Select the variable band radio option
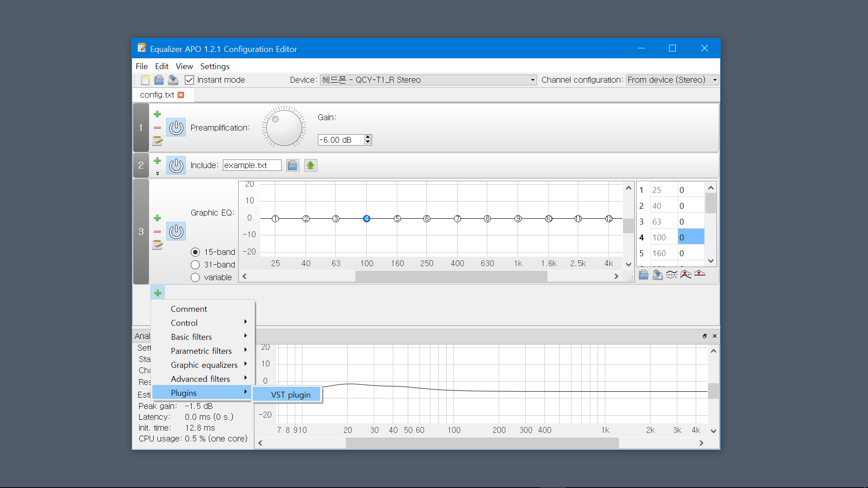The image size is (868, 488). 195,277
